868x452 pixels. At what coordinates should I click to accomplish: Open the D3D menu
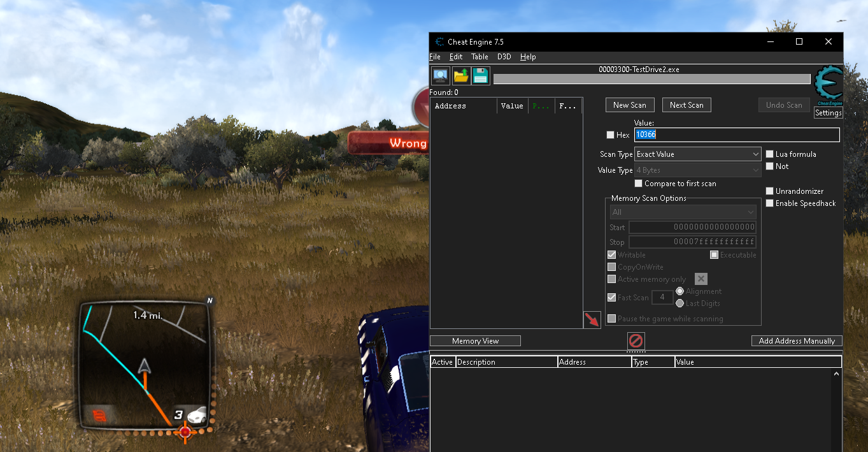tap(504, 57)
